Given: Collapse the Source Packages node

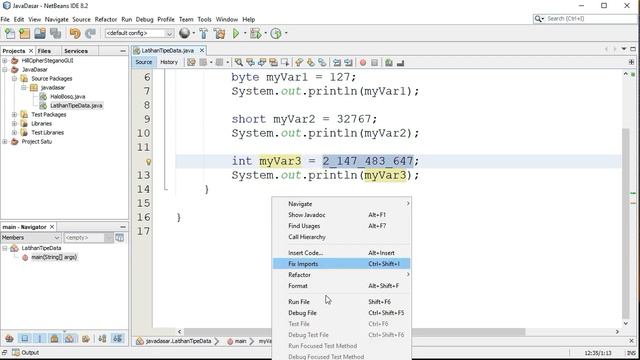Looking at the screenshot, I should (14, 78).
